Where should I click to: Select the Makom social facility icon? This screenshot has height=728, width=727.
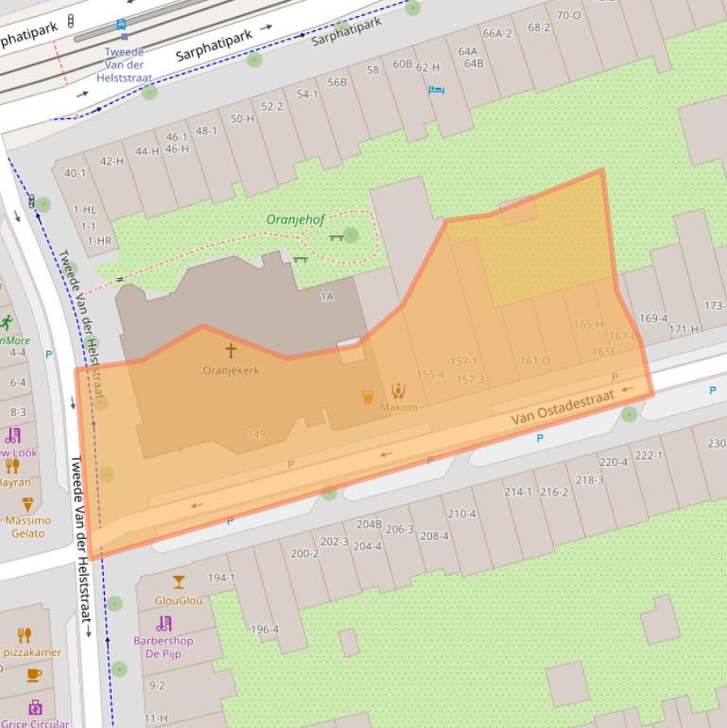coord(398,390)
